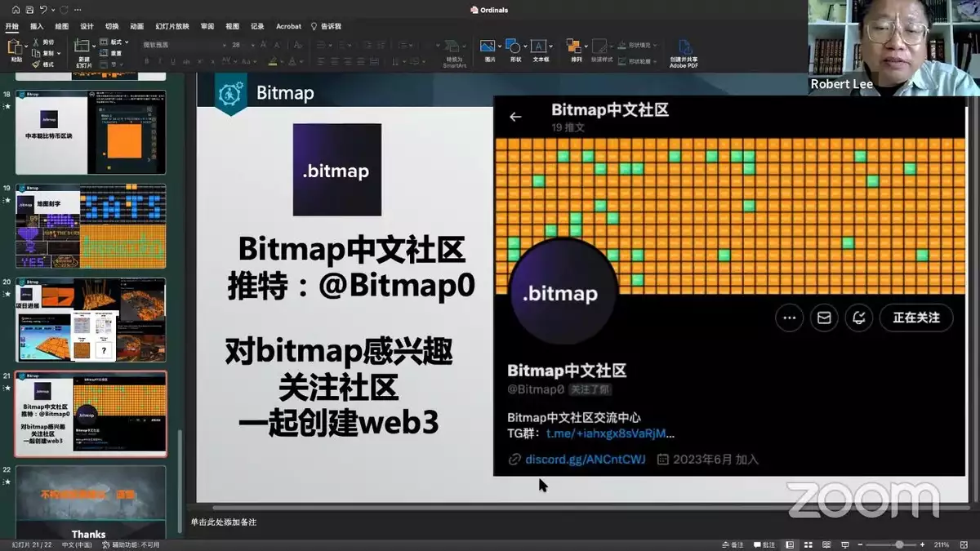Image resolution: width=980 pixels, height=551 pixels.
Task: Select the slide 21 thumbnail
Action: [x=91, y=414]
